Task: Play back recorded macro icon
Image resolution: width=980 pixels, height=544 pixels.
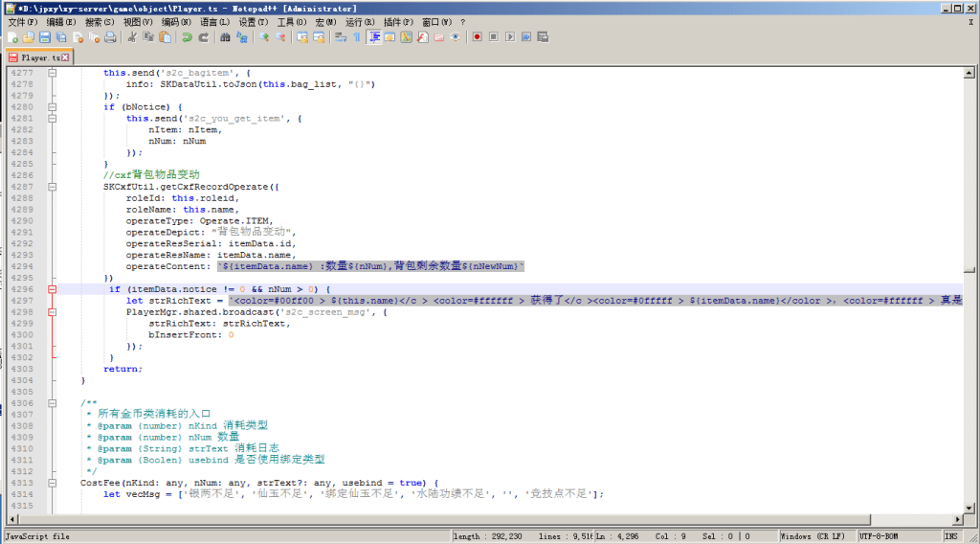Action: point(510,37)
